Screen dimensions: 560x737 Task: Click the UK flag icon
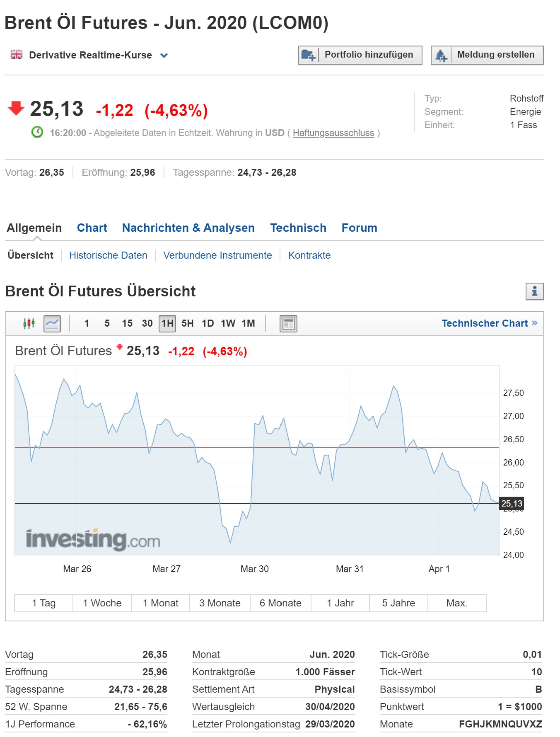click(x=17, y=55)
